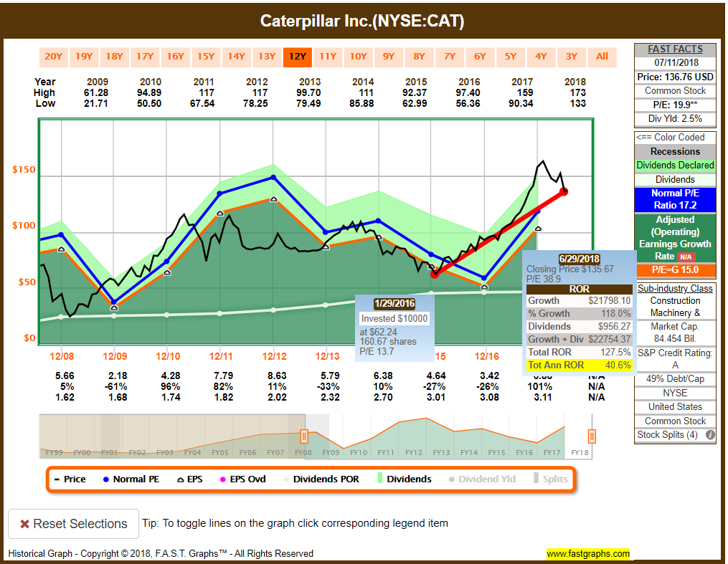
Task: Click the Reset Selections button
Action: 73,524
